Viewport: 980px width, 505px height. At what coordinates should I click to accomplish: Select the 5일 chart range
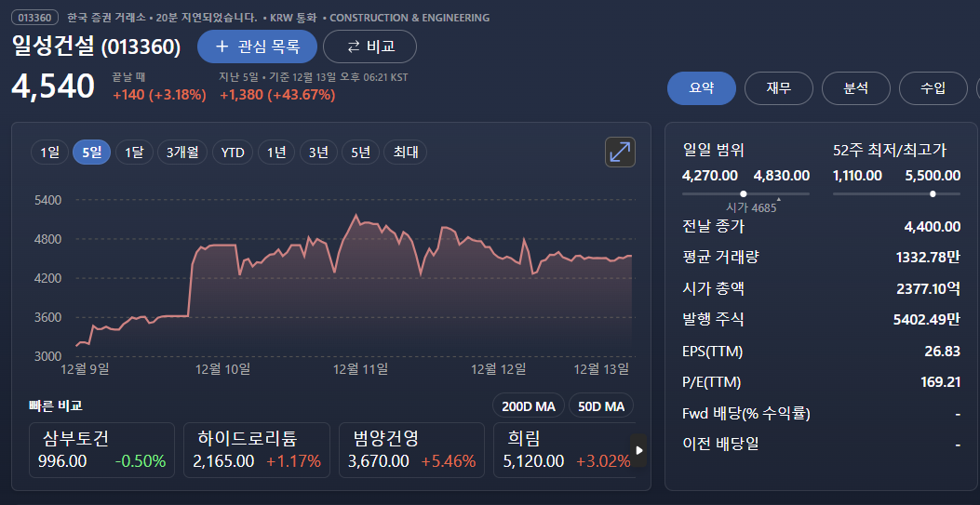pos(92,153)
